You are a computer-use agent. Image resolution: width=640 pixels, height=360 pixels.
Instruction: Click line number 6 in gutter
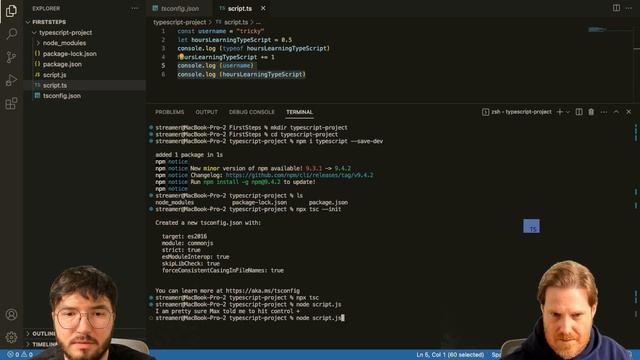click(163, 74)
